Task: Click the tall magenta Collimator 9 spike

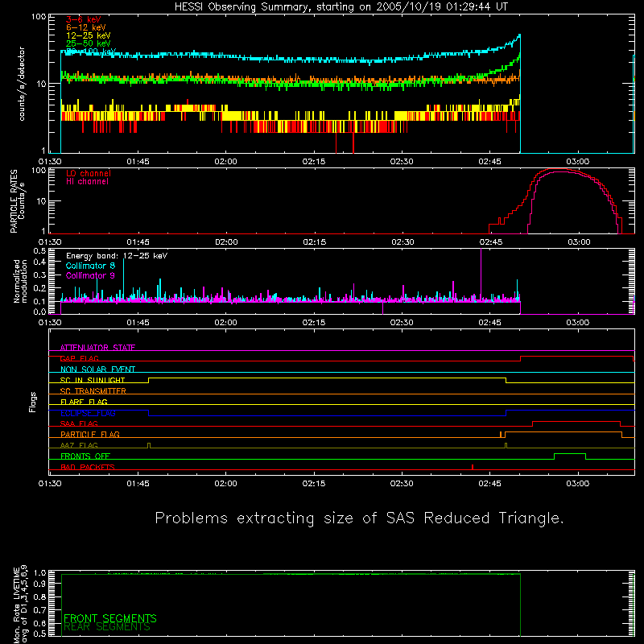Action: (x=481, y=275)
